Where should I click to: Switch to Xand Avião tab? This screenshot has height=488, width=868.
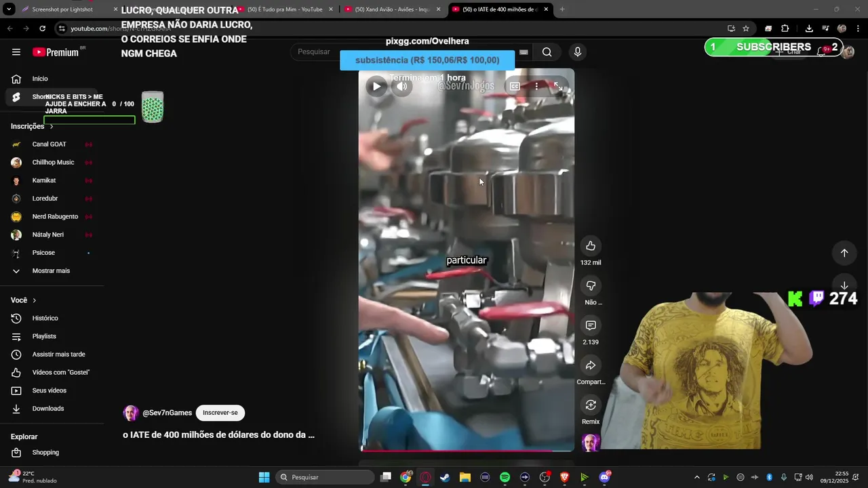[392, 9]
